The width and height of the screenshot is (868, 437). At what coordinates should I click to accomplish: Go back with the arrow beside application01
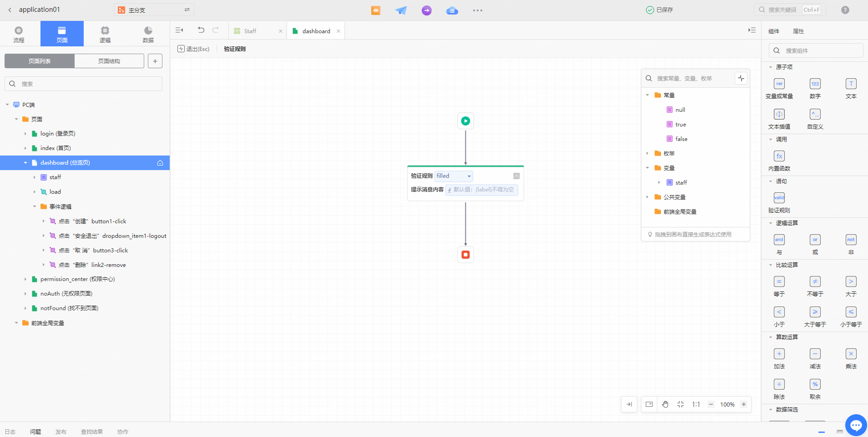10,10
